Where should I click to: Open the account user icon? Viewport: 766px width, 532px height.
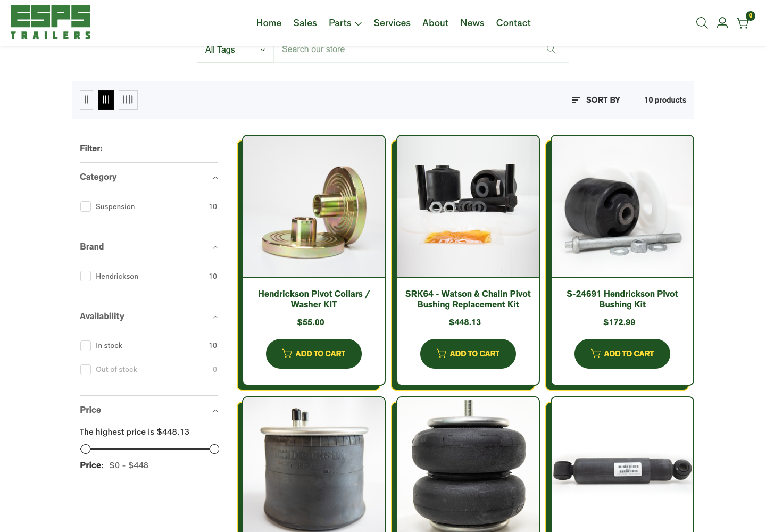(x=722, y=23)
